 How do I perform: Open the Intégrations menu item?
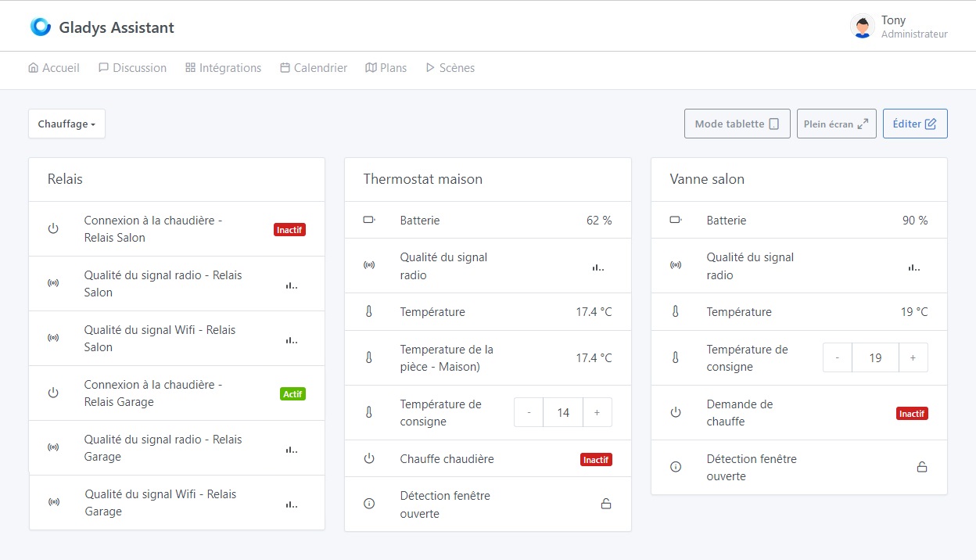[223, 68]
